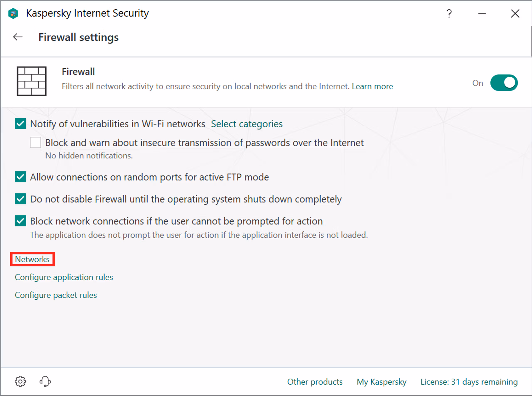
Task: Open settings gear icon at bottom
Action: click(x=20, y=381)
